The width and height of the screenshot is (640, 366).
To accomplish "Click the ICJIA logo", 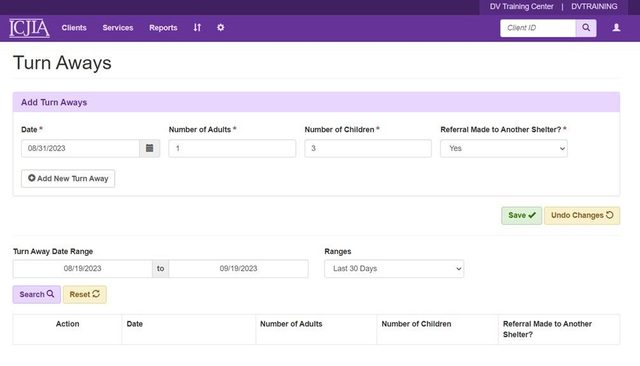I will coord(29,28).
